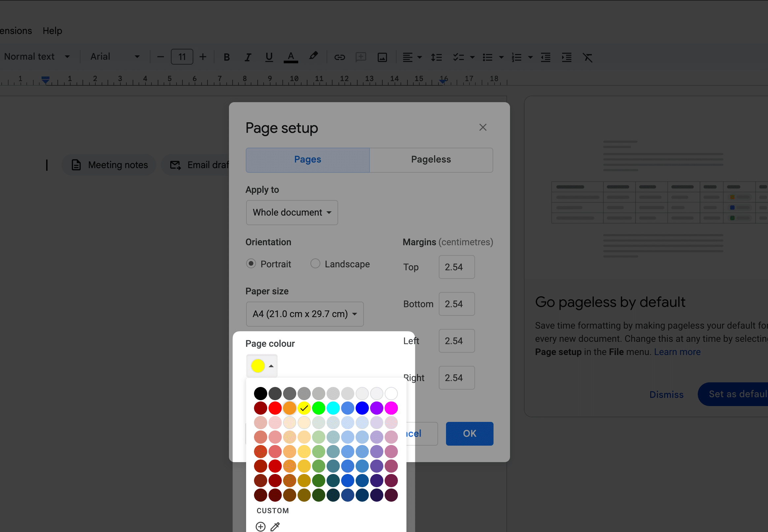Open the Whole document apply-to dropdown
Image resolution: width=768 pixels, height=532 pixels.
(x=292, y=212)
